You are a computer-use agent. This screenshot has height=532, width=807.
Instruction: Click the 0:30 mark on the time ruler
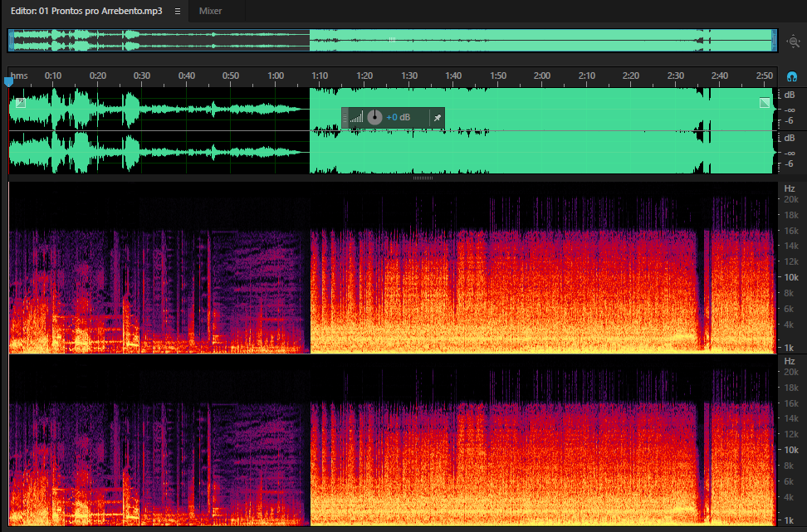tap(142, 76)
